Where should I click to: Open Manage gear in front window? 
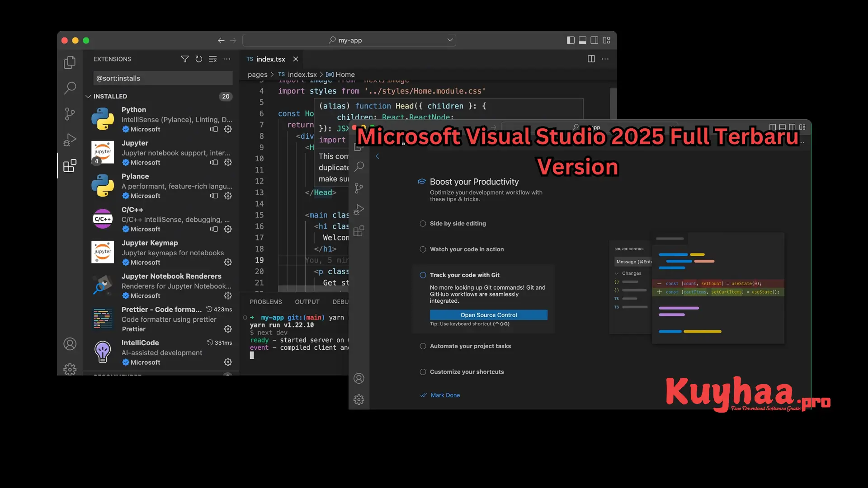tap(359, 399)
